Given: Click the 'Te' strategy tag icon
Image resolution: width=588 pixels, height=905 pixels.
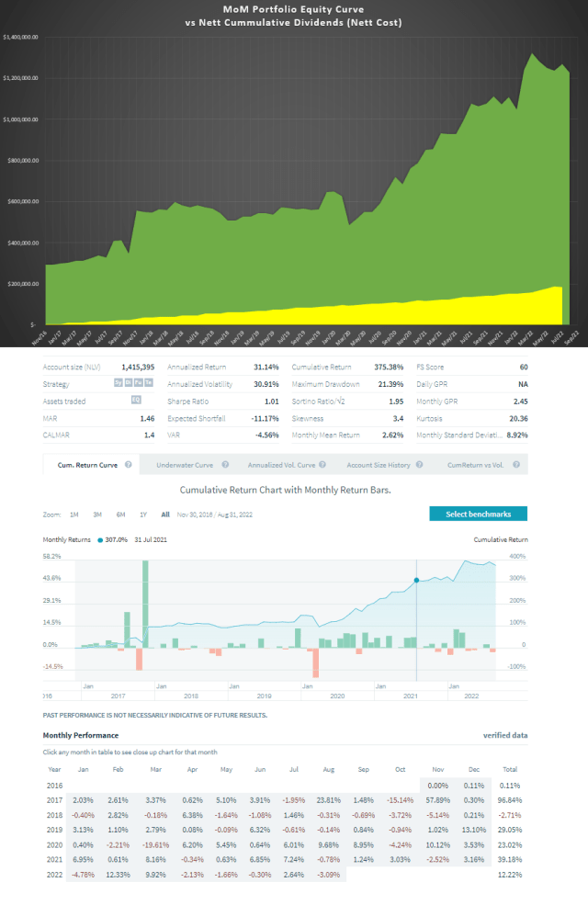Looking at the screenshot, I should (x=149, y=382).
